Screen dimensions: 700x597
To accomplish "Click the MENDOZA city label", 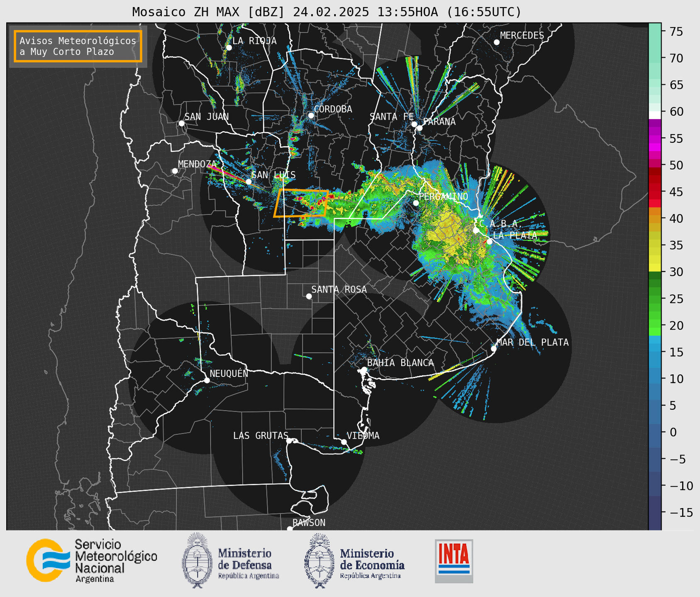I will pyautogui.click(x=198, y=164).
